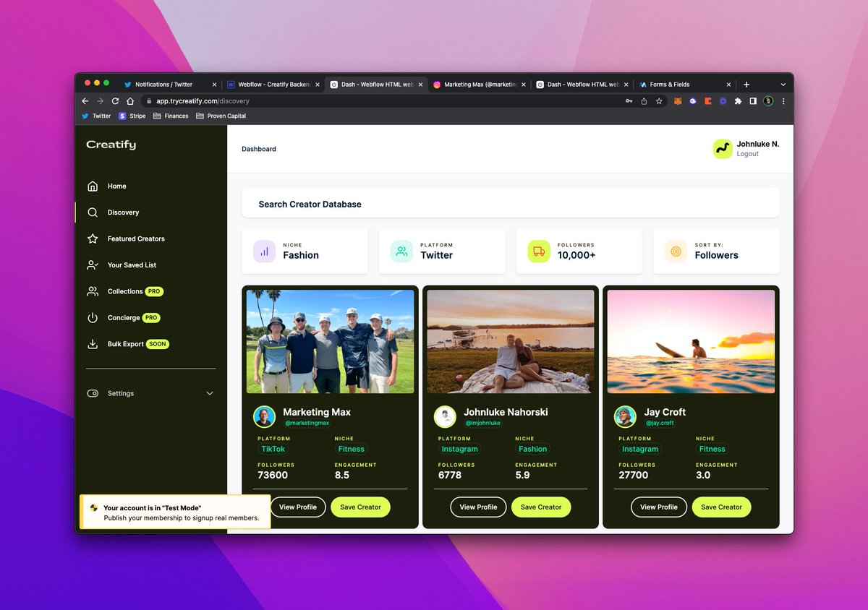This screenshot has height=610, width=868.
Task: Click the Dashboard breadcrumb text
Action: tap(259, 149)
